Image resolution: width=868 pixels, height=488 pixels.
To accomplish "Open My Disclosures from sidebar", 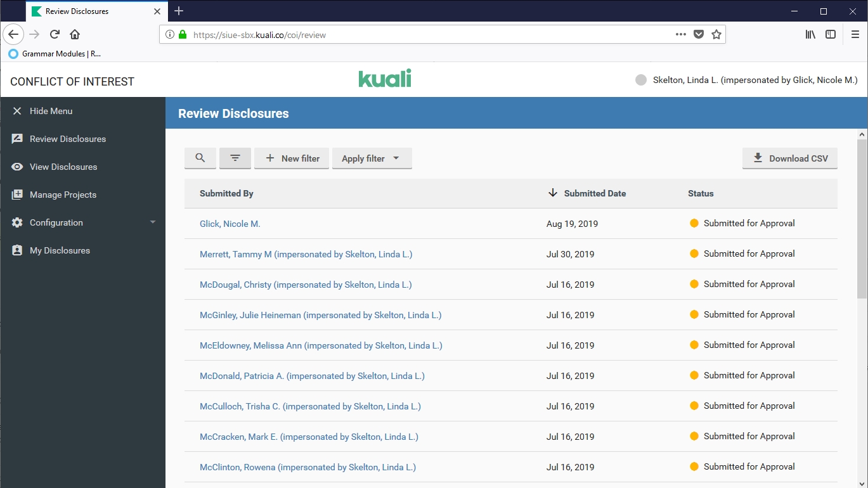I will (x=60, y=250).
